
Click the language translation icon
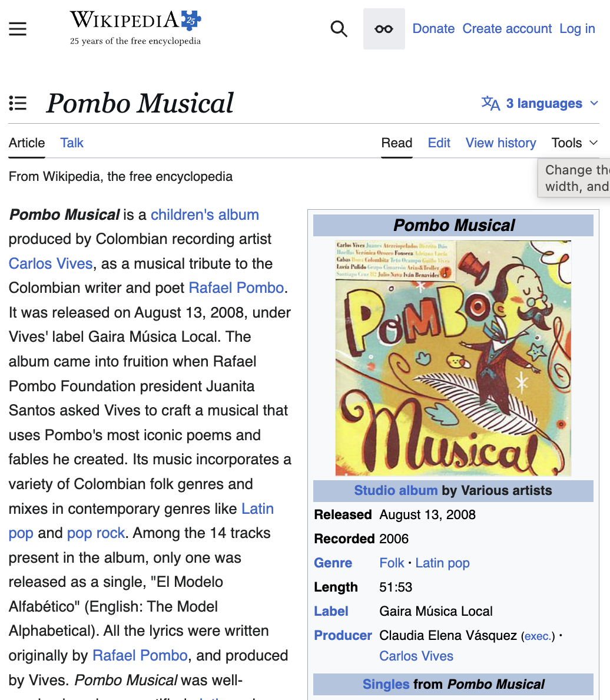point(490,103)
